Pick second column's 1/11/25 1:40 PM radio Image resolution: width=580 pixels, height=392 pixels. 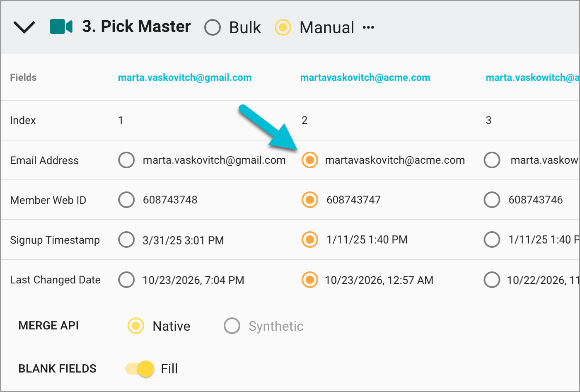pyautogui.click(x=309, y=240)
